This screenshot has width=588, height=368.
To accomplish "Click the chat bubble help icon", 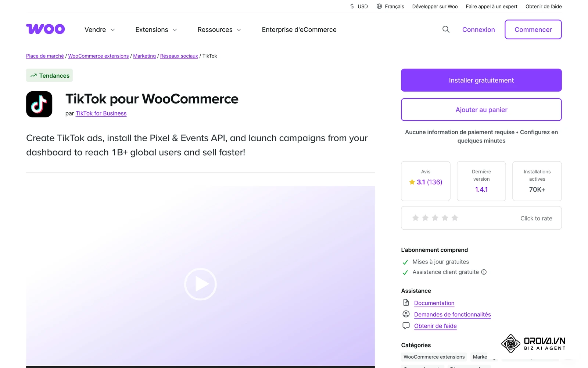I will point(406,326).
